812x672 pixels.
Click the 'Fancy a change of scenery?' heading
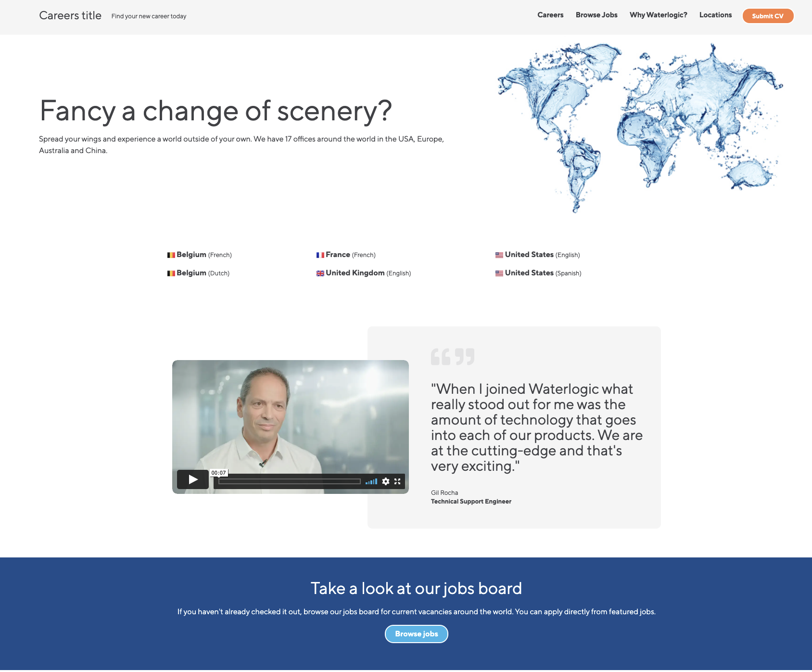pyautogui.click(x=216, y=111)
